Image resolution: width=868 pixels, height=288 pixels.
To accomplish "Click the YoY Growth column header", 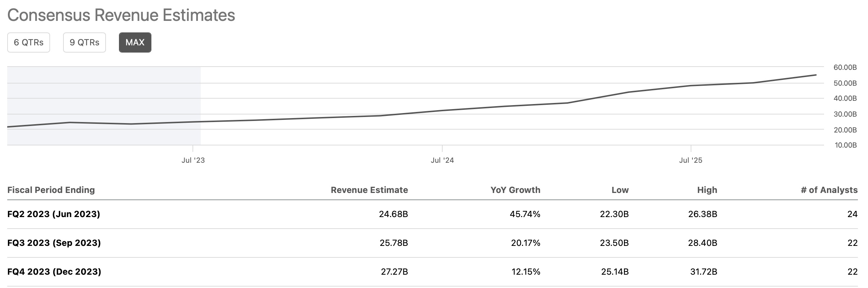I will pyautogui.click(x=515, y=190).
